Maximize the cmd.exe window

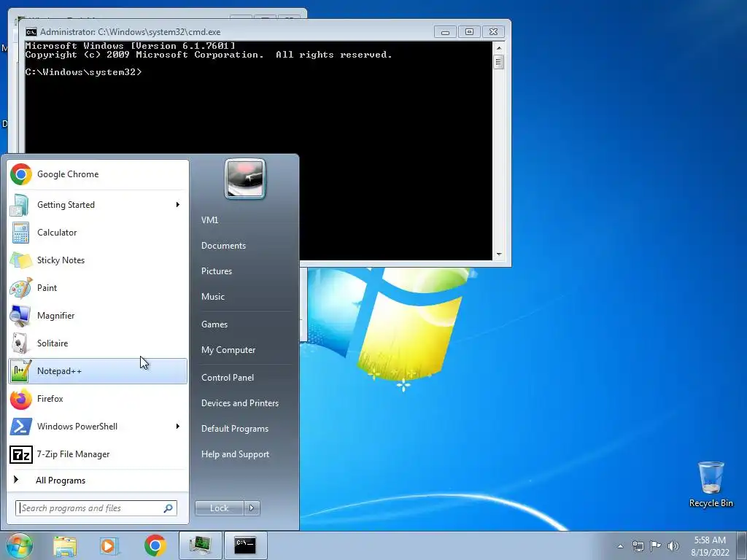(469, 32)
